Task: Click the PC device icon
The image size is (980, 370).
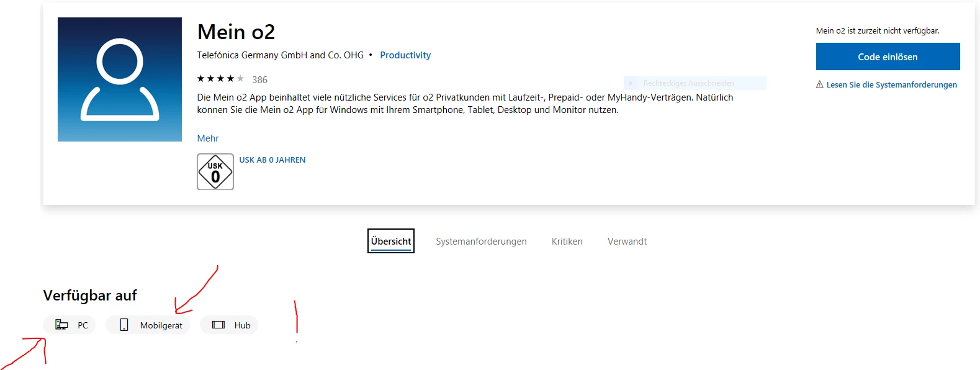Action: pos(61,325)
